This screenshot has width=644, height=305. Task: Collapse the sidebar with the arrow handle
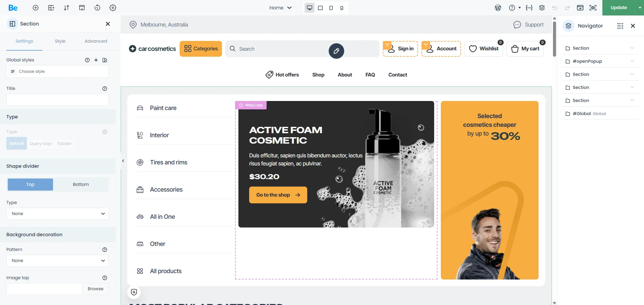point(123,161)
